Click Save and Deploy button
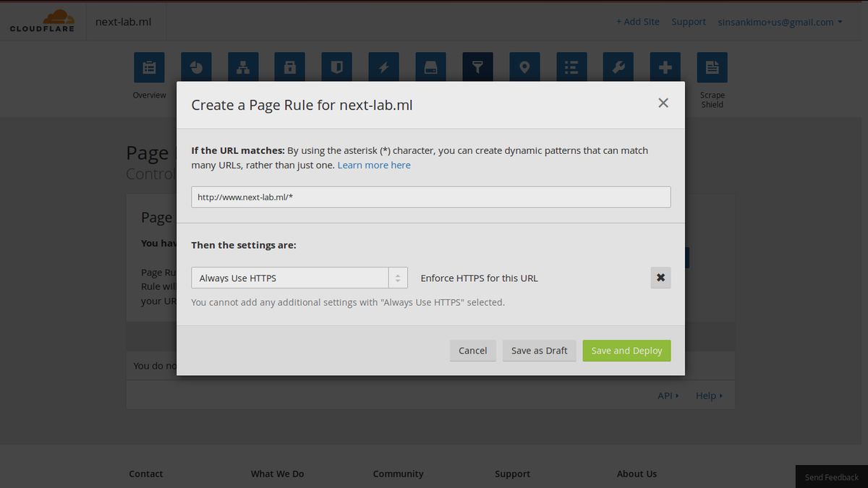Viewport: 868px width, 488px height. tap(626, 351)
